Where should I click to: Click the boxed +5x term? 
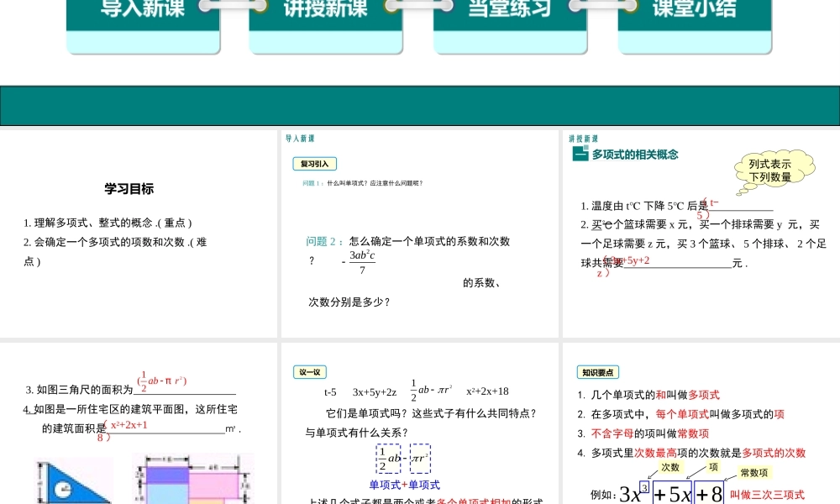[673, 493]
